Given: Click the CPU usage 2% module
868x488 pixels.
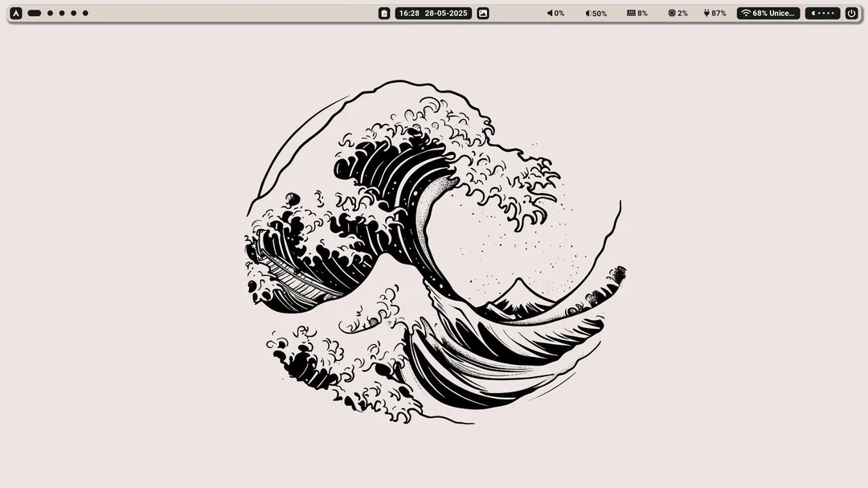Looking at the screenshot, I should (678, 14).
